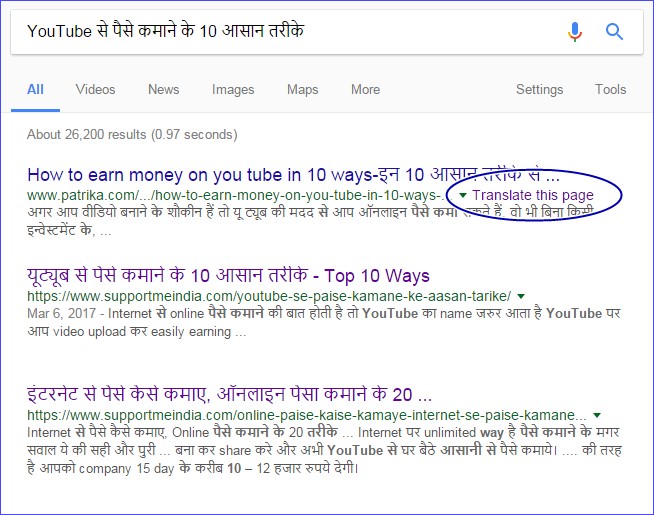Image resolution: width=654 pixels, height=515 pixels.
Task: Open the search Tools menu
Action: click(610, 89)
